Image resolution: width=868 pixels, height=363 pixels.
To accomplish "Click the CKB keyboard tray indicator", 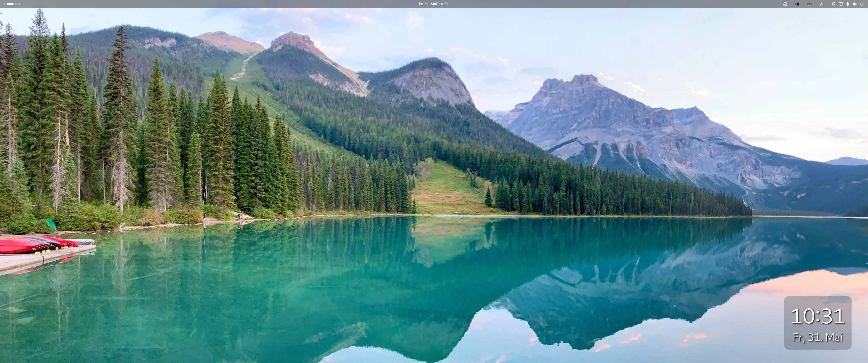I will click(809, 4).
